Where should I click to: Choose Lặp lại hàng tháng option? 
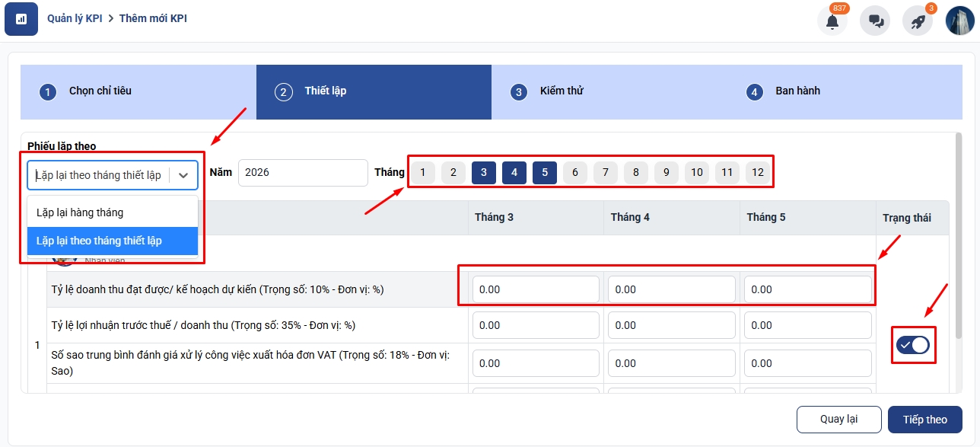(x=80, y=212)
